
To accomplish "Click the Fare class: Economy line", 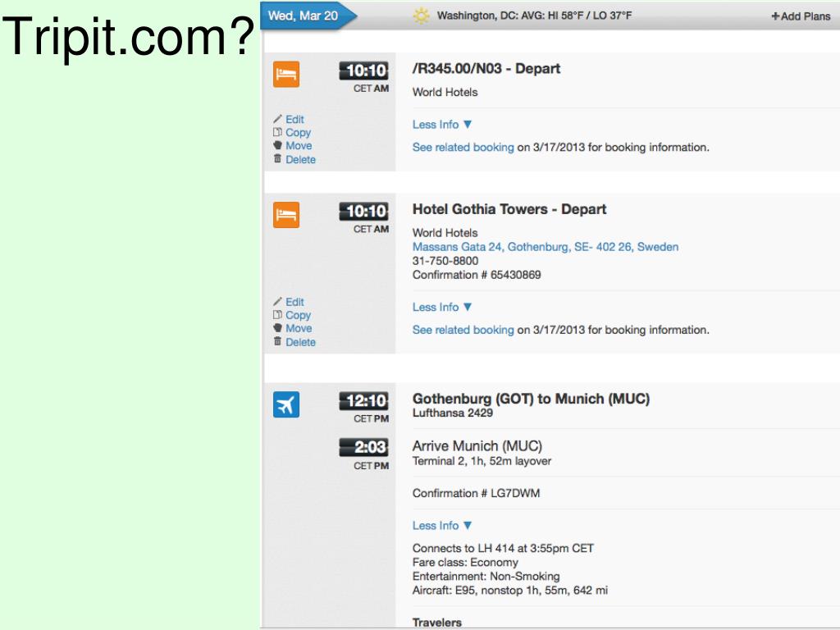I will pyautogui.click(x=465, y=563).
